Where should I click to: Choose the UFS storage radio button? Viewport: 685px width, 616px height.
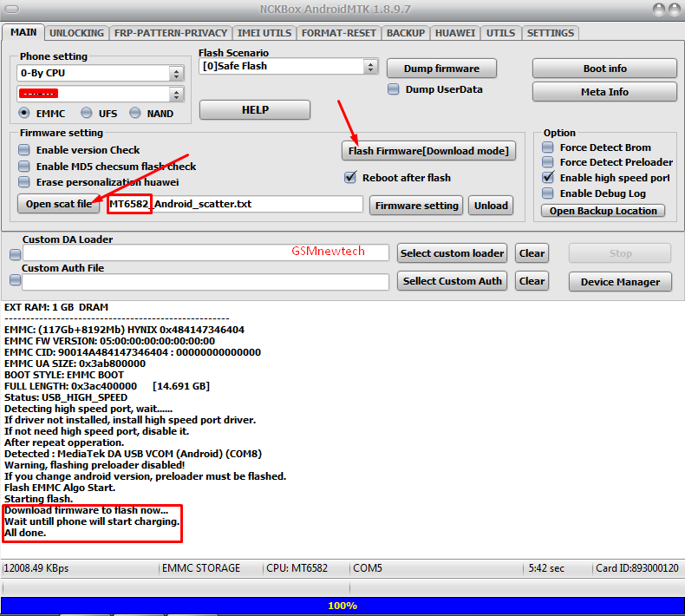pyautogui.click(x=87, y=114)
